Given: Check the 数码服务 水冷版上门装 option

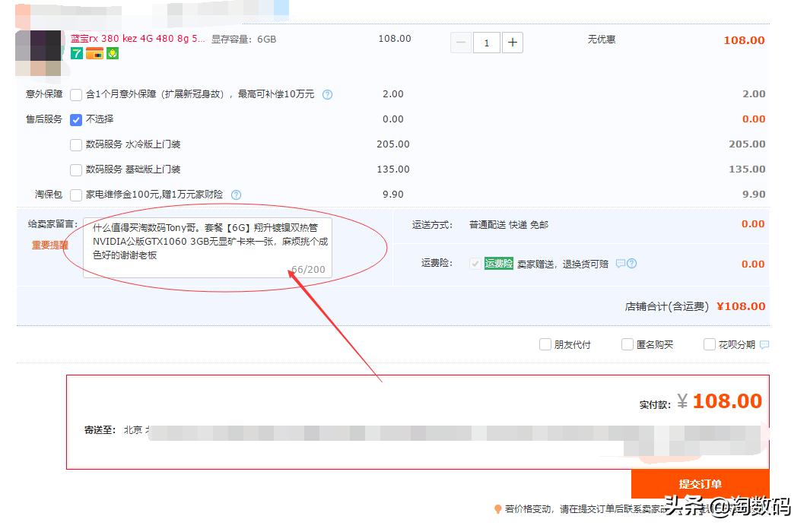Looking at the screenshot, I should 76,144.
